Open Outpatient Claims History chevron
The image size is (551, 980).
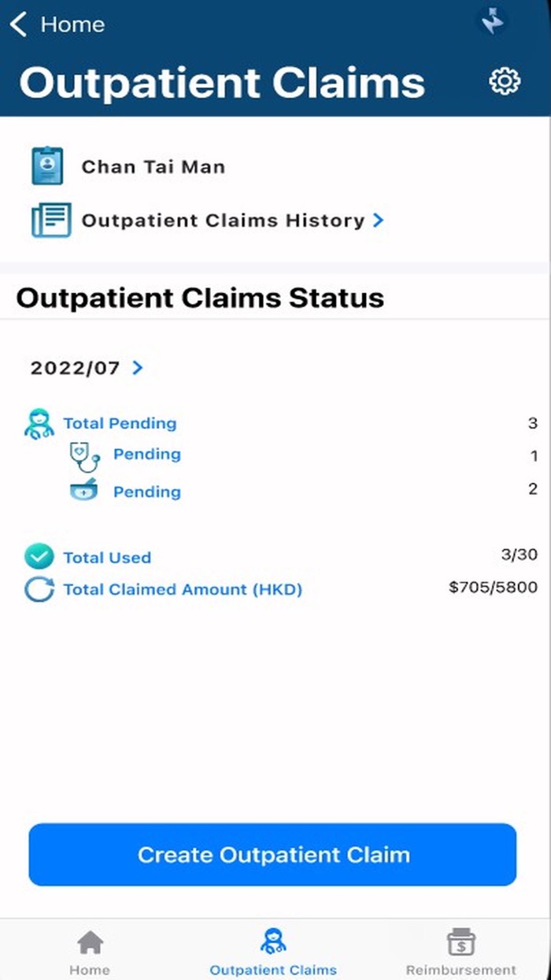click(379, 221)
